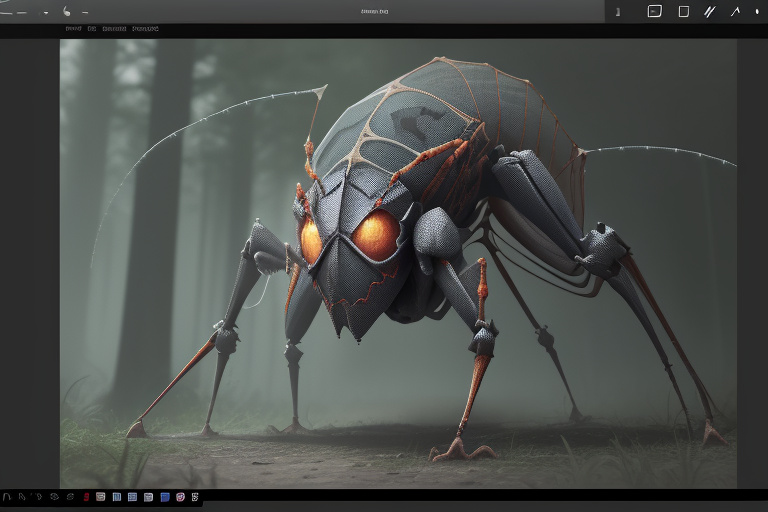768x512 pixels.
Task: Click the small dot icon at far top-right
Action: click(x=756, y=12)
